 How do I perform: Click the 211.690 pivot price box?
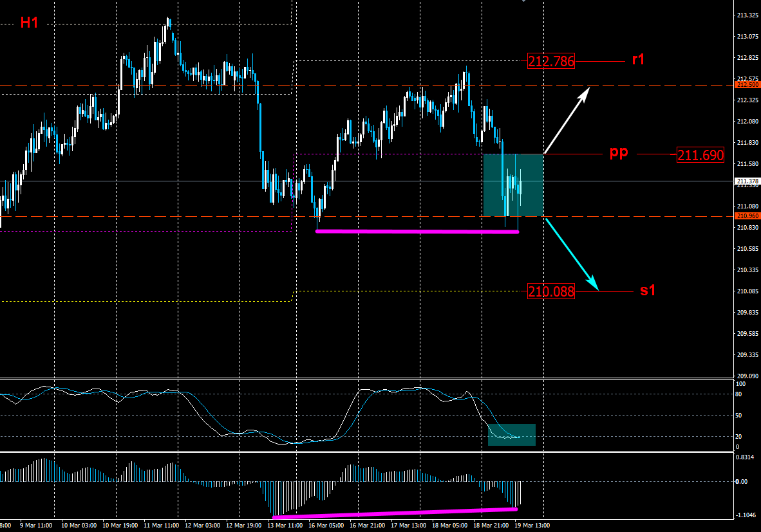tap(700, 155)
